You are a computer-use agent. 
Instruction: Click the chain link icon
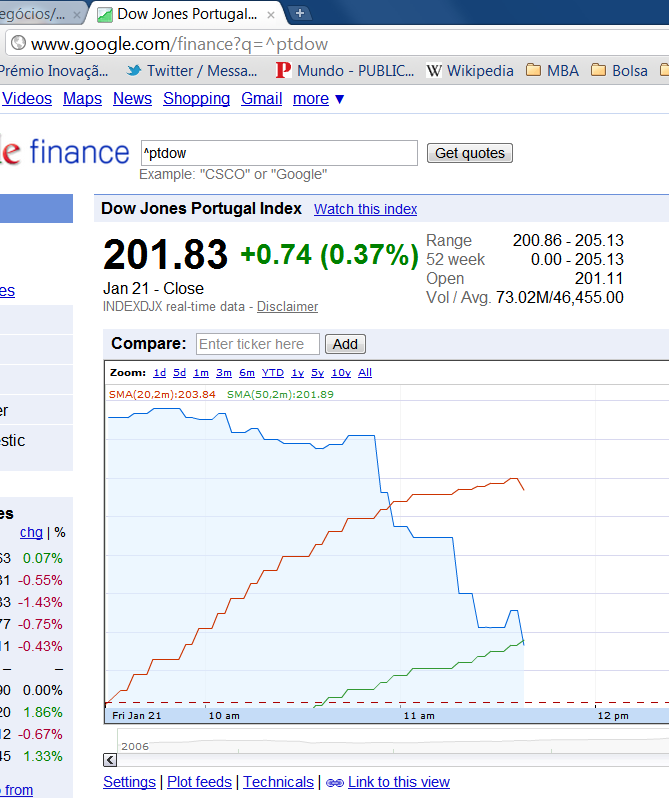coord(335,783)
